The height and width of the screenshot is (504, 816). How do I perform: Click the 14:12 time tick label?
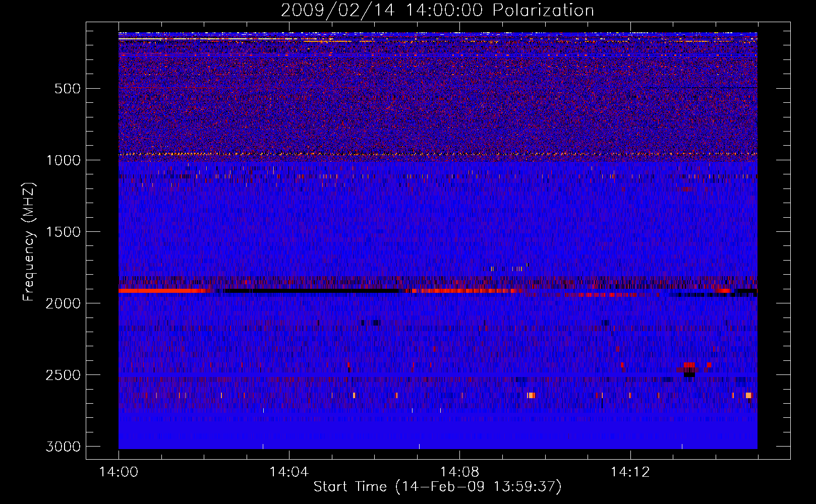630,472
